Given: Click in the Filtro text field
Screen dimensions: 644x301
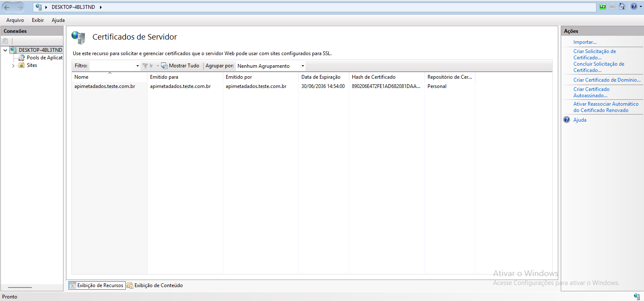Looking at the screenshot, I should (112, 66).
